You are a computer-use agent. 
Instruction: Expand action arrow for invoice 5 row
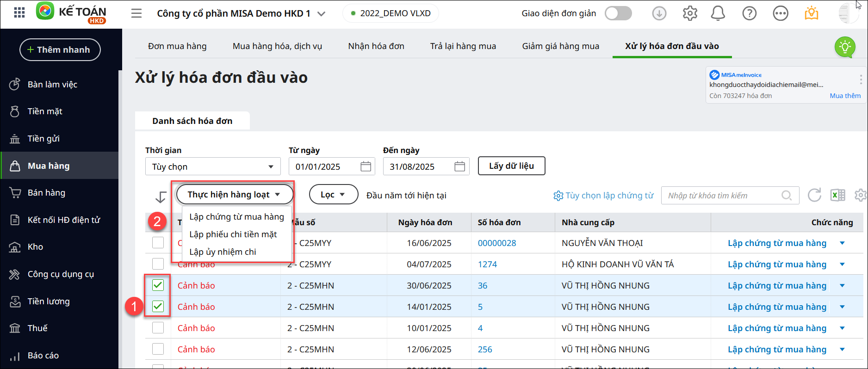coord(842,307)
